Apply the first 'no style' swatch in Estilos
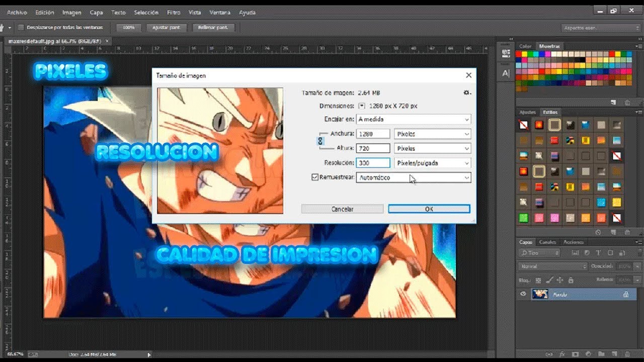 tap(524, 124)
